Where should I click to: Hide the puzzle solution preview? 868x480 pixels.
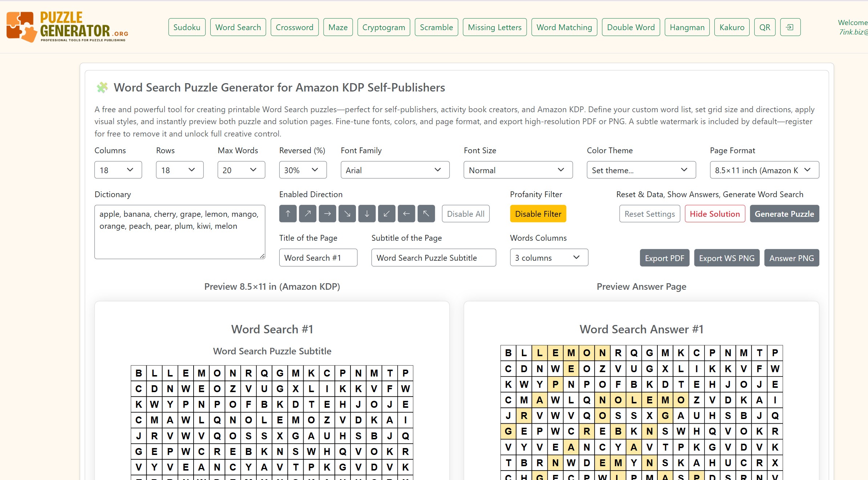coord(714,214)
